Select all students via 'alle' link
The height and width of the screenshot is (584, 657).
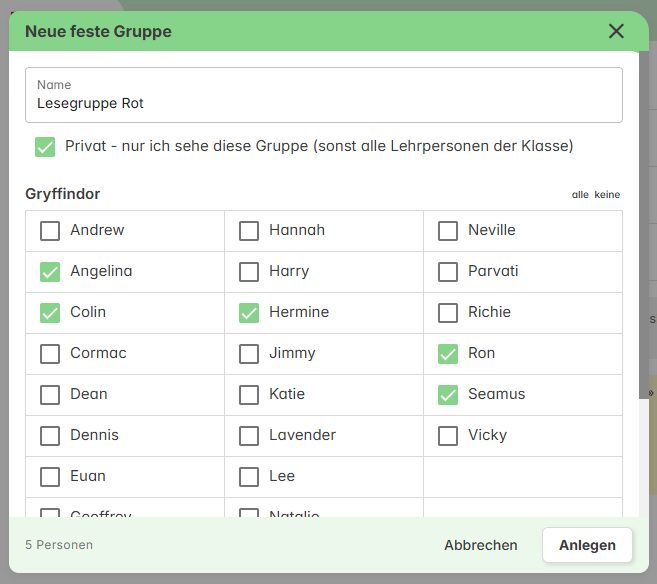tap(580, 194)
